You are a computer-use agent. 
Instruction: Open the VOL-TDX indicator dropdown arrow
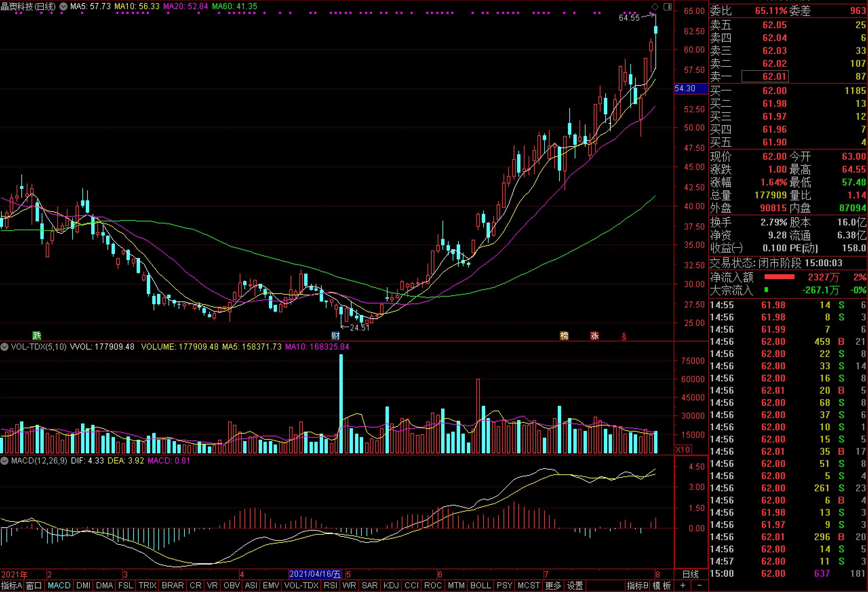coord(4,347)
